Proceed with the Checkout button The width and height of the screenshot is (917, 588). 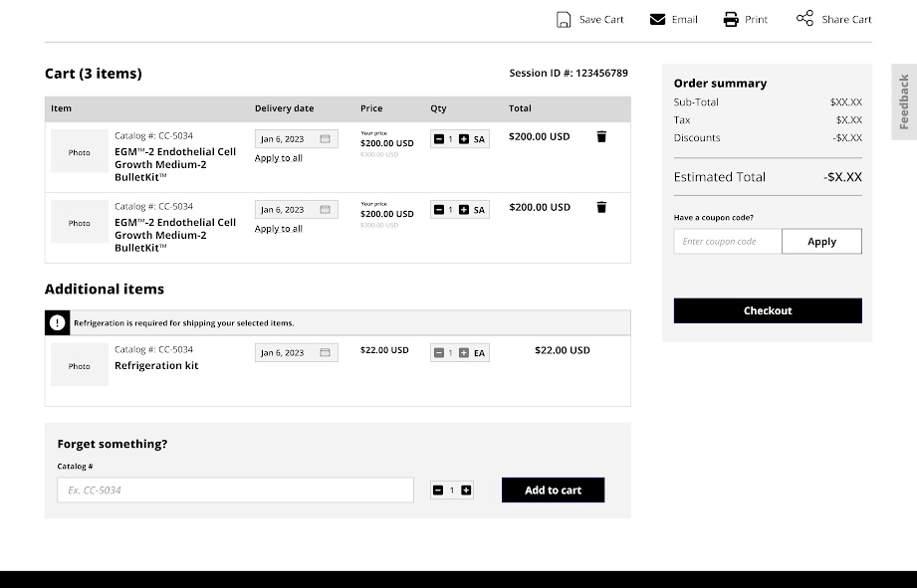(x=768, y=310)
